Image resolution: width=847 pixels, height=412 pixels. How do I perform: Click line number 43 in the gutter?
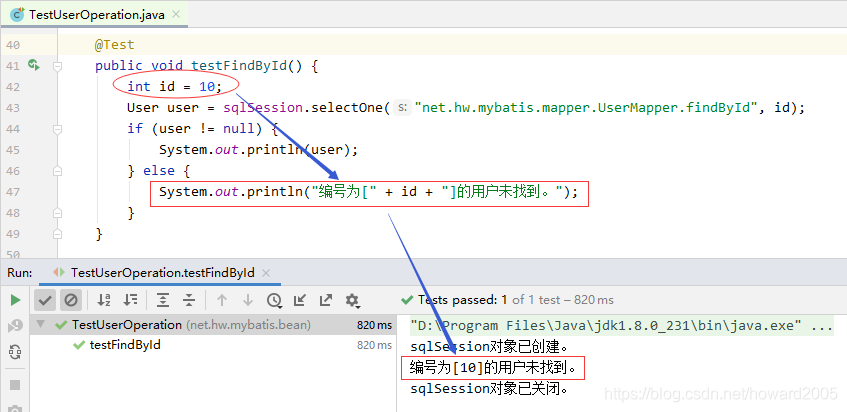point(12,108)
